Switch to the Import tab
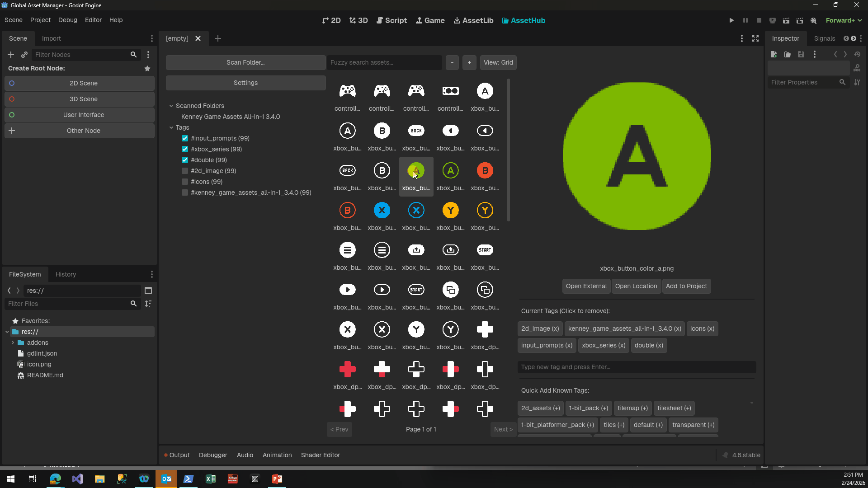The width and height of the screenshot is (868, 488). 51,38
